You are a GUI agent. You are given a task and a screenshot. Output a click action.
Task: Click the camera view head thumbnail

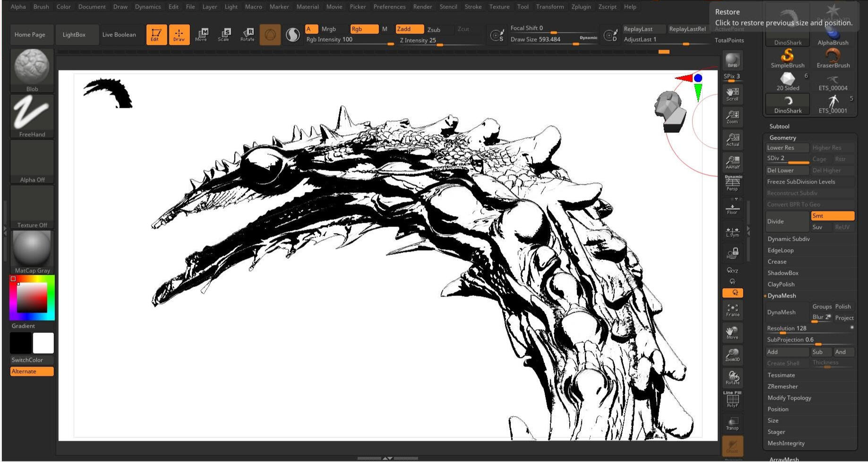pos(670,112)
